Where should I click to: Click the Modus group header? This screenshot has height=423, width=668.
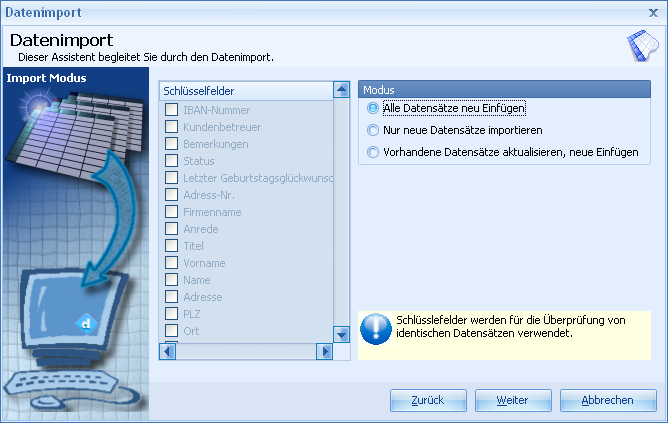coord(504,90)
